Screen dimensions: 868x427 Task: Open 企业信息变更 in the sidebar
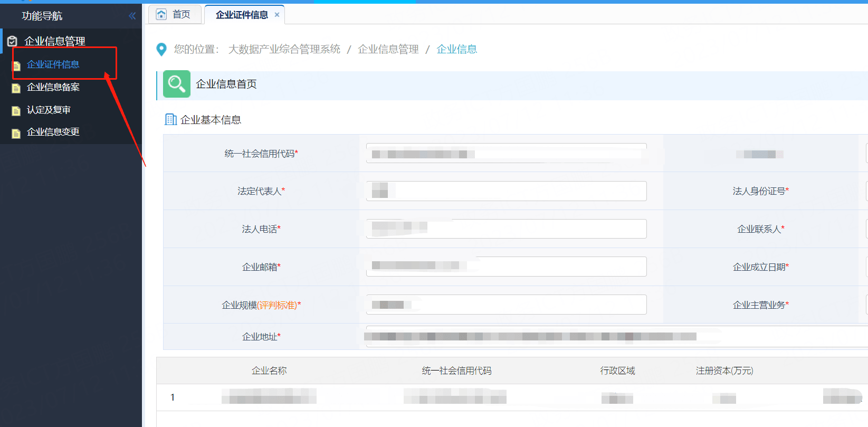[x=53, y=132]
